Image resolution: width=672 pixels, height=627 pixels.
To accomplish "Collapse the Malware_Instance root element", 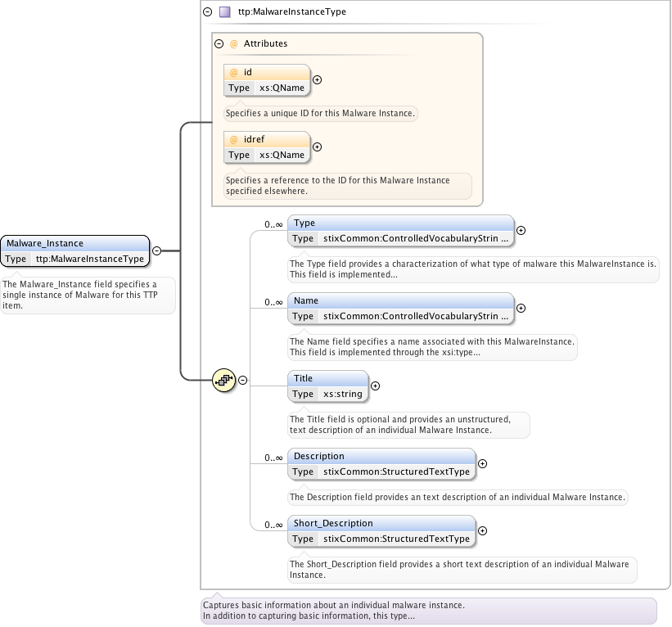I will 156,251.
